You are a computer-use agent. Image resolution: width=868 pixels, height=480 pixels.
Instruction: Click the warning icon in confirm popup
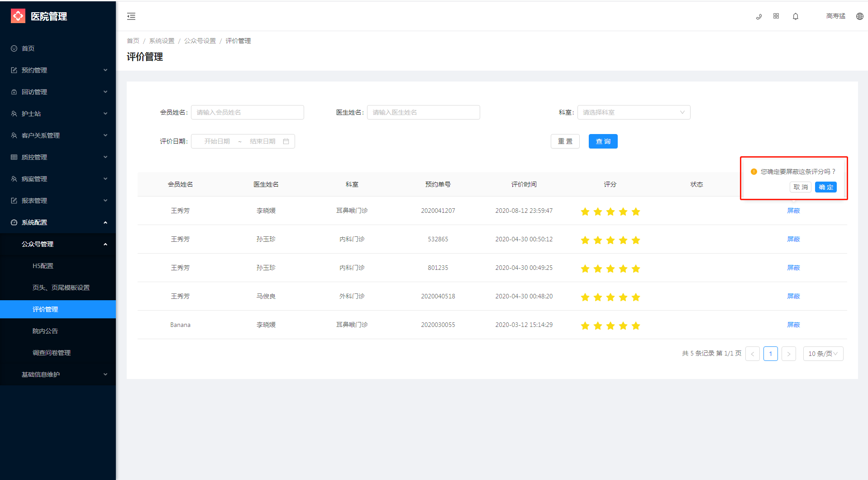pos(754,172)
